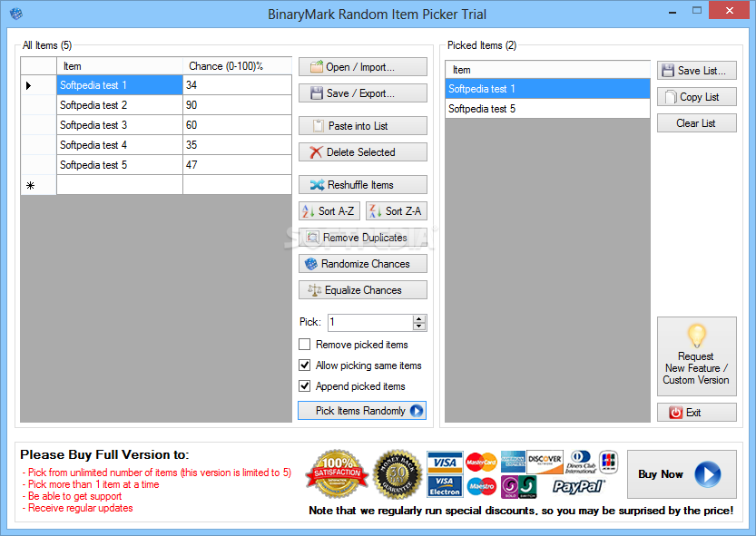Viewport: 756px width, 536px height.
Task: Click the Equalize Chances scales icon
Action: pos(314,290)
